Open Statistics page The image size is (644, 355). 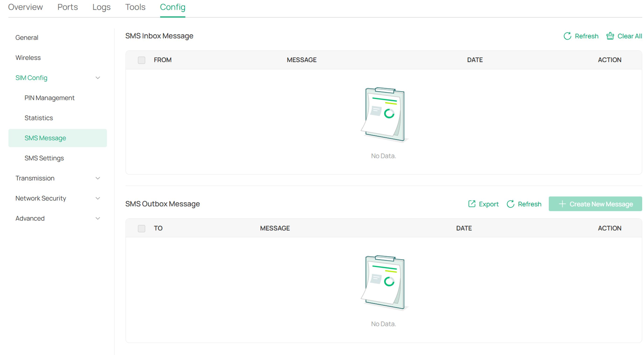tap(39, 118)
